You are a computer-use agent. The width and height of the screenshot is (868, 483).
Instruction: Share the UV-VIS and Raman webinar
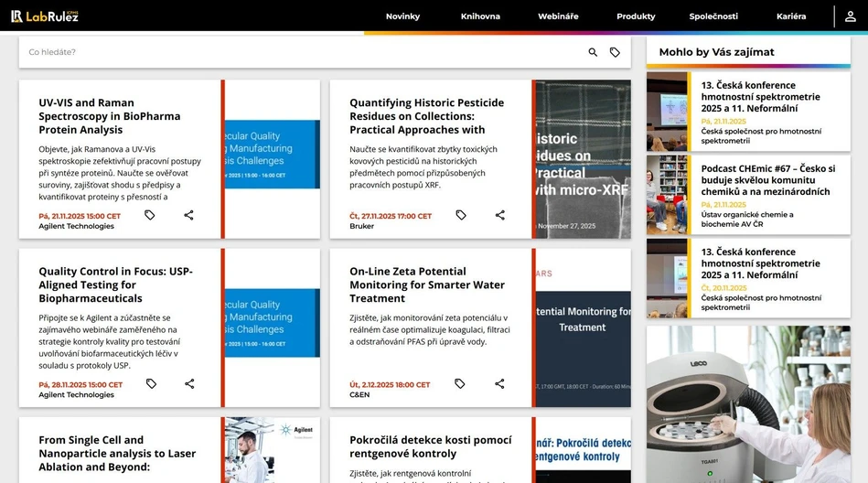(188, 215)
